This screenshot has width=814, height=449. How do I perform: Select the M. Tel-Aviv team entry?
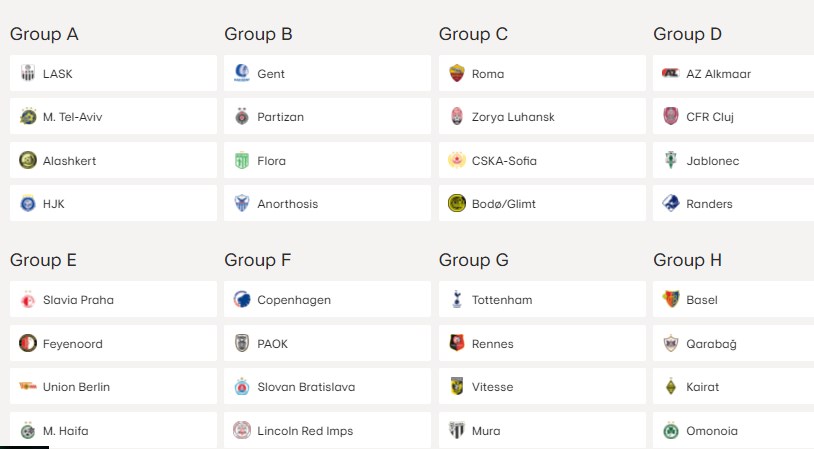tap(113, 116)
